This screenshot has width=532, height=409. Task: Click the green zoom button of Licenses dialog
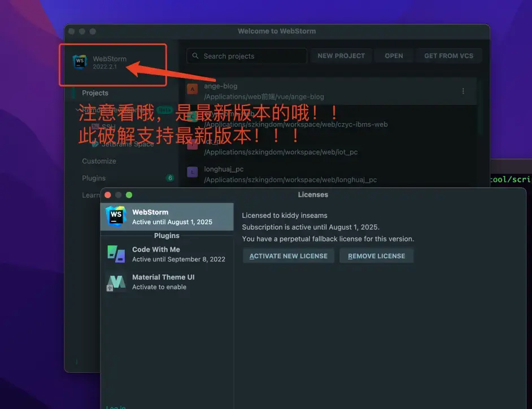129,195
